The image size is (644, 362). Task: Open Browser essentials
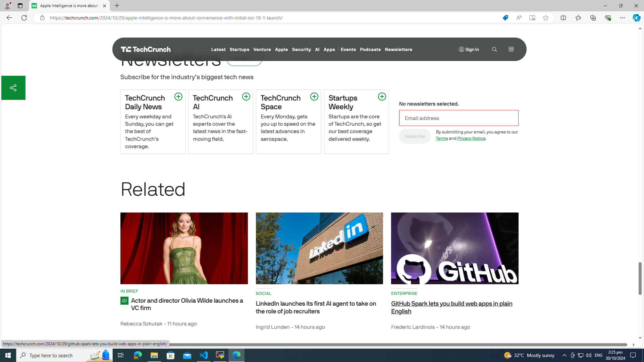[x=607, y=18]
